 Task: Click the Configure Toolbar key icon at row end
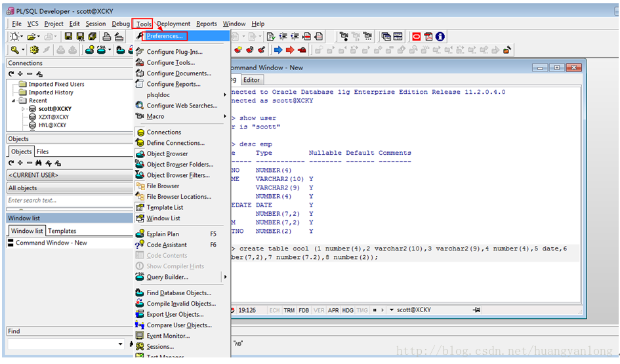pyautogui.click(x=507, y=50)
